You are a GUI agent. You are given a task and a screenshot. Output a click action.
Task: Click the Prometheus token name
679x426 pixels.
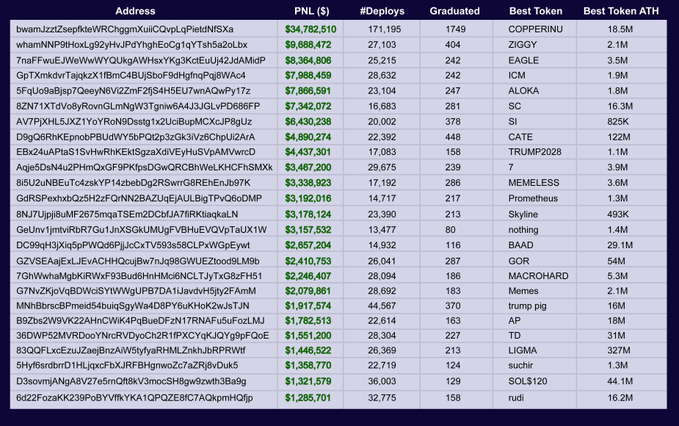click(533, 198)
